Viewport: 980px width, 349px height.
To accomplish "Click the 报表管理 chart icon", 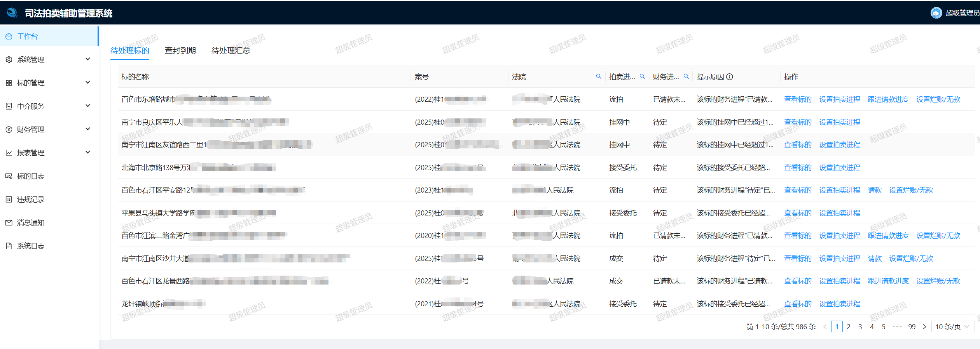I will click(x=9, y=153).
